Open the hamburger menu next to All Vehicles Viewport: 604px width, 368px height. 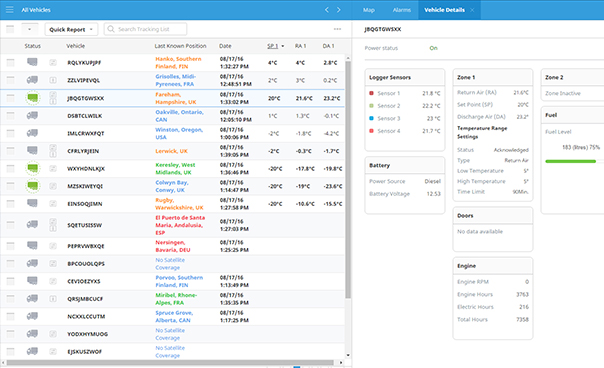10,10
